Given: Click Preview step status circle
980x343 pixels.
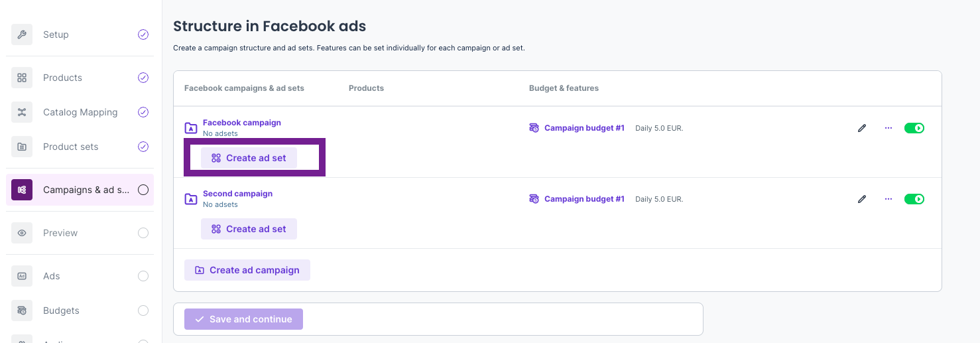Looking at the screenshot, I should pos(143,233).
